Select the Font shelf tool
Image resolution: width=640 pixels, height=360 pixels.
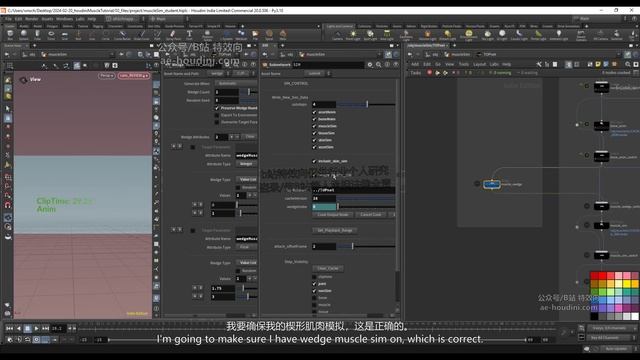click(x=189, y=35)
